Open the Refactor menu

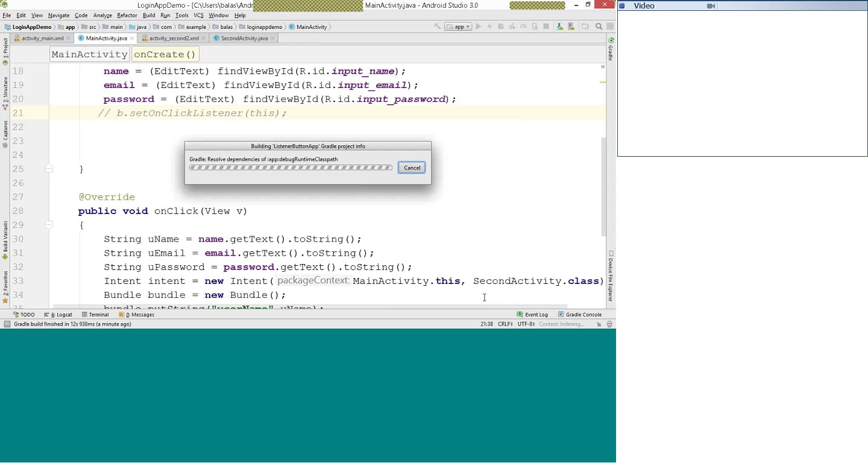tap(127, 15)
